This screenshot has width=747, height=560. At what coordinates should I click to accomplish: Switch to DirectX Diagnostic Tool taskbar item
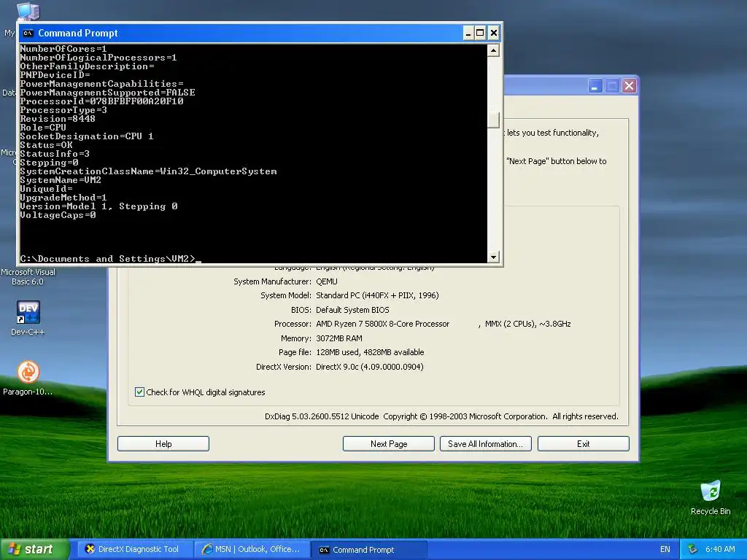134,549
